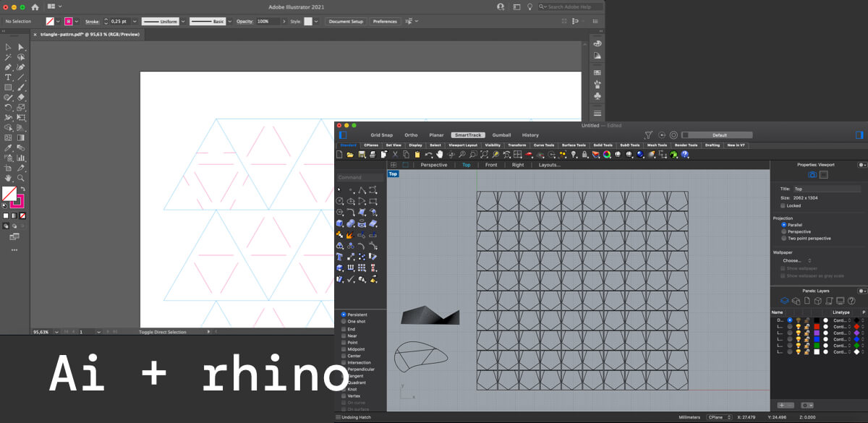This screenshot has height=423, width=868.
Task: Switch to the Perspective viewport tab
Action: coord(434,165)
